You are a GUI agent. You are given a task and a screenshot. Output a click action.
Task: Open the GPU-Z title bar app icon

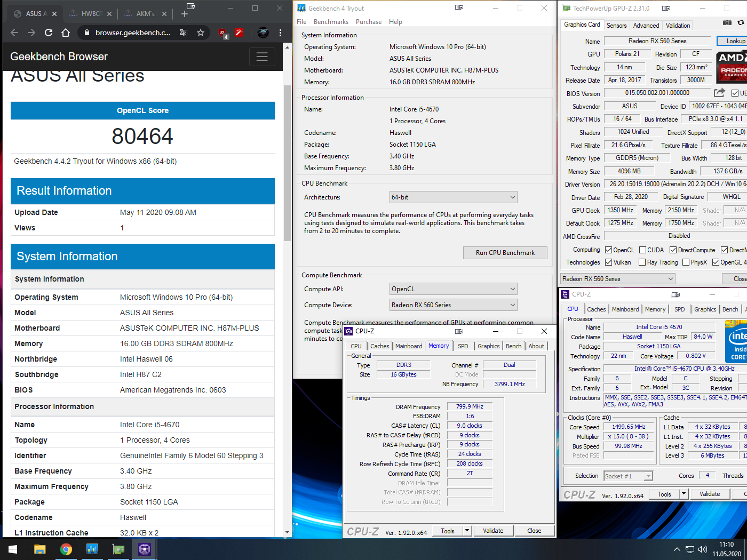click(x=566, y=8)
